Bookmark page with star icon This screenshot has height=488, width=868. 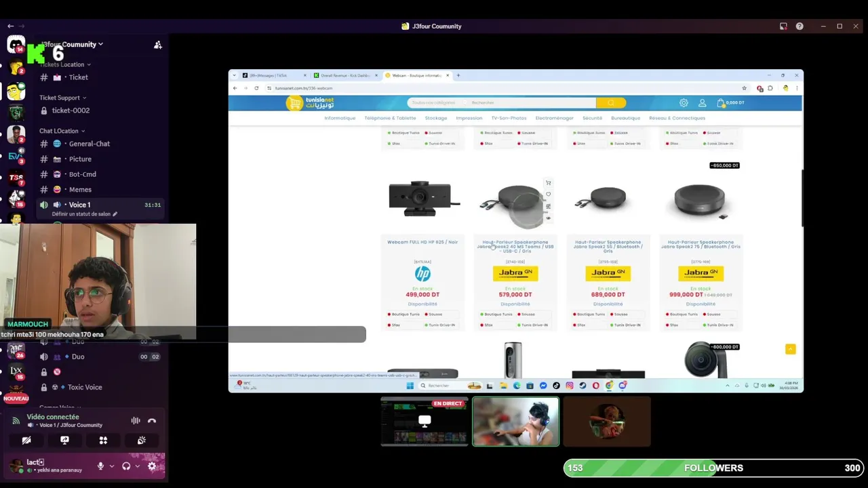744,88
